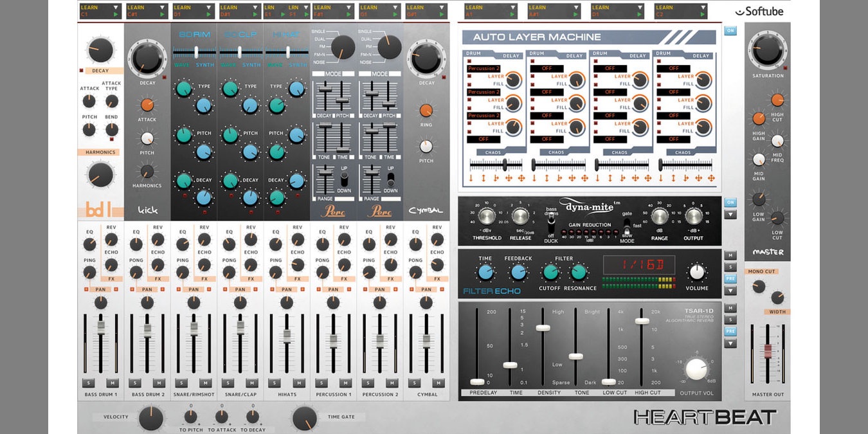Click the TSAR-1D Output Vol knob
Image resolution: width=868 pixels, height=434 pixels.
[x=696, y=369]
